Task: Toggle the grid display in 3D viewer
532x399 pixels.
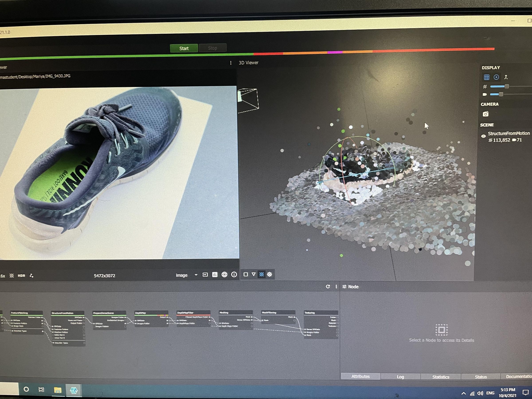Action: click(x=487, y=77)
